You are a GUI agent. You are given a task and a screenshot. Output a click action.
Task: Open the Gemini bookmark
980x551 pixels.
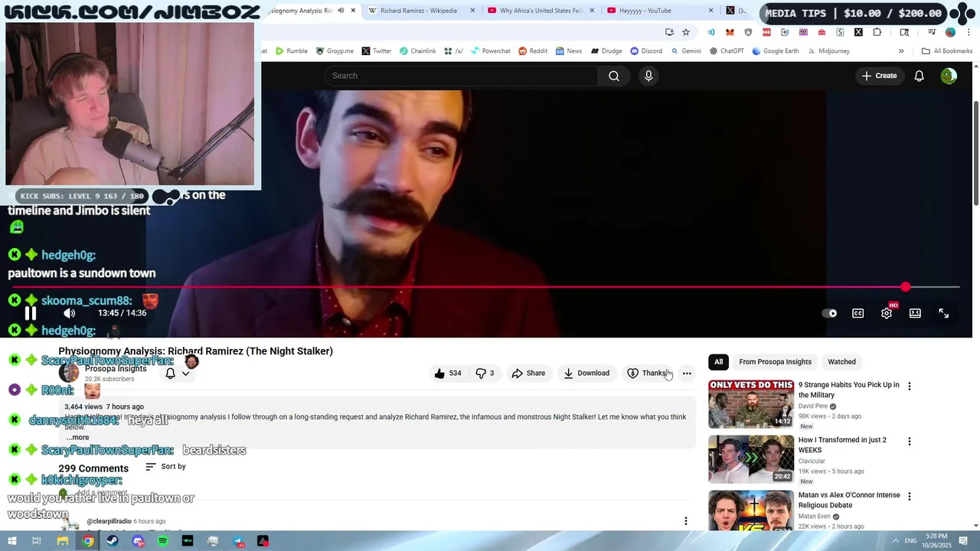tap(685, 51)
